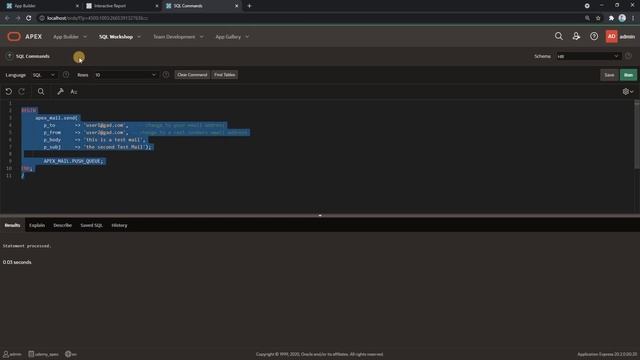
Task: Click the green Run button
Action: (628, 75)
